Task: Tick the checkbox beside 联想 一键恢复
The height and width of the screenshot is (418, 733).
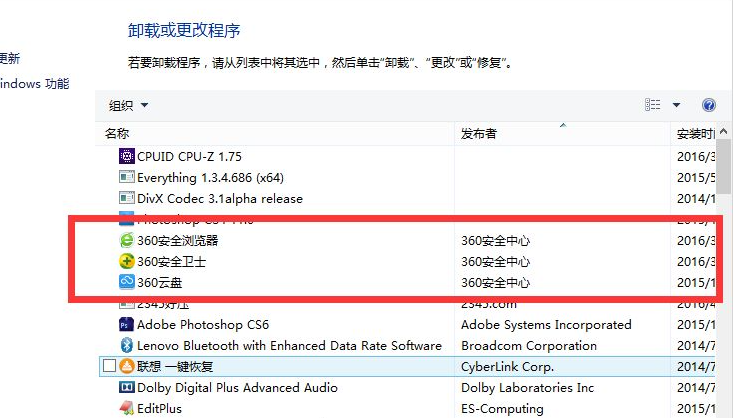Action: click(x=109, y=367)
